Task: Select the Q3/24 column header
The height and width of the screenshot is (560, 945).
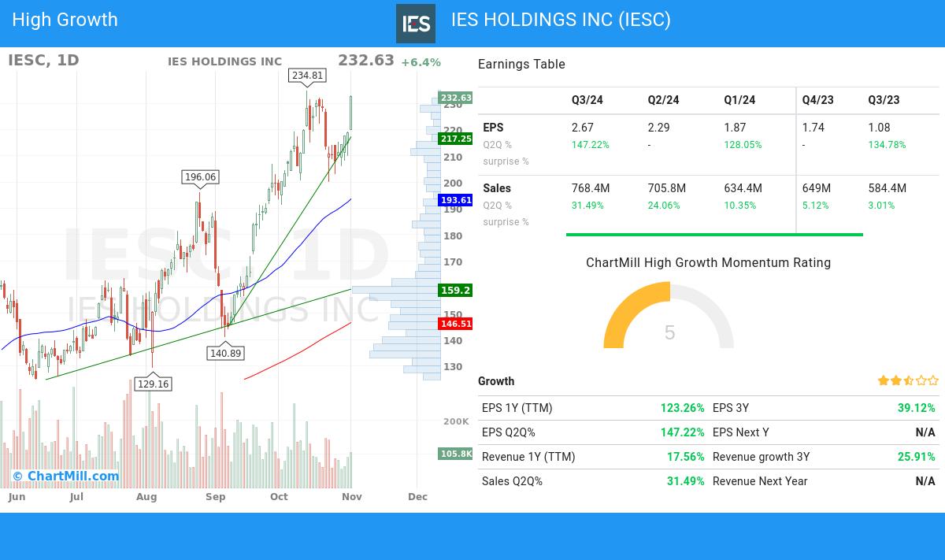Action: click(x=587, y=100)
